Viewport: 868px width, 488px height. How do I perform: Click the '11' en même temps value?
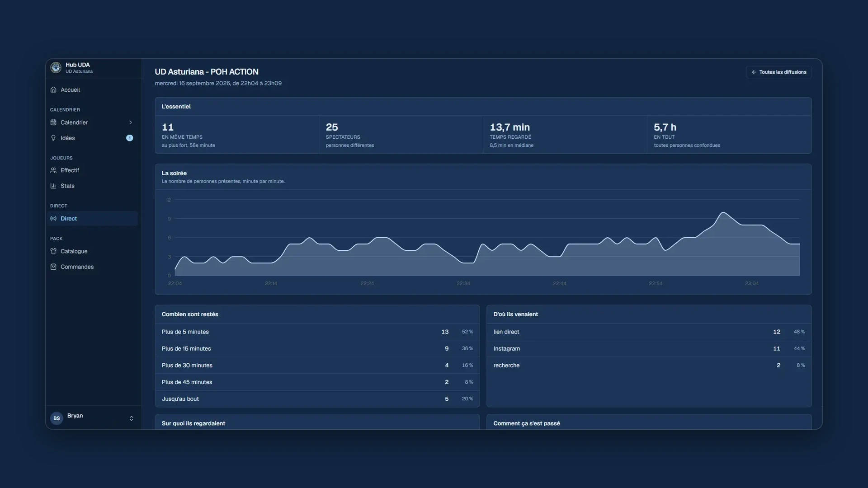(x=168, y=127)
